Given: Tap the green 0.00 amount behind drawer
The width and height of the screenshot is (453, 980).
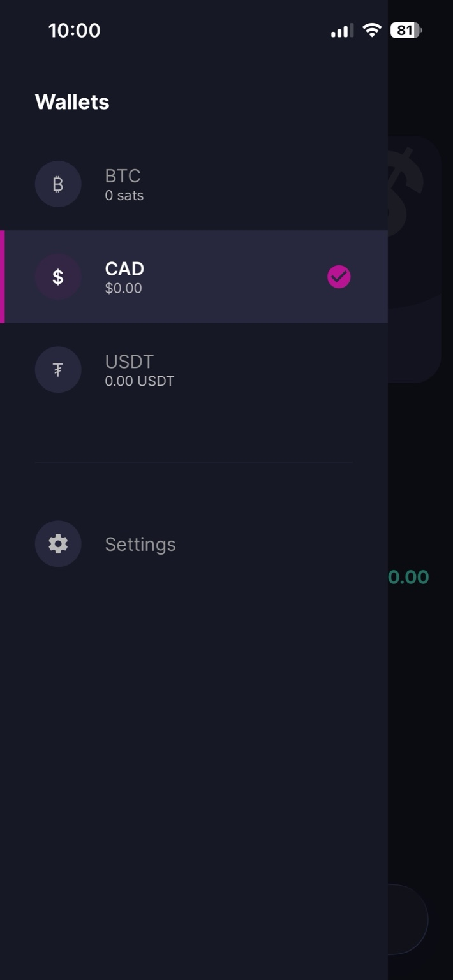Looking at the screenshot, I should tap(408, 577).
